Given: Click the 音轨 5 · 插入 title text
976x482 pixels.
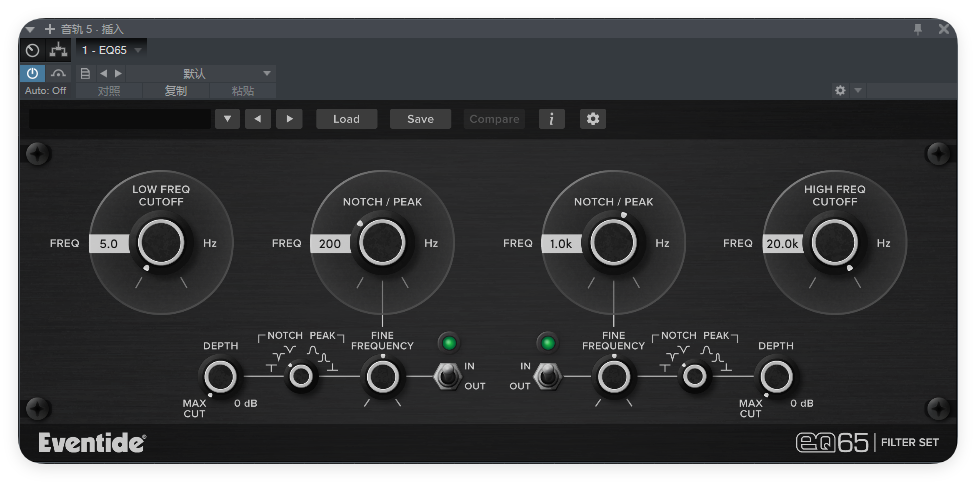Looking at the screenshot, I should tap(92, 29).
